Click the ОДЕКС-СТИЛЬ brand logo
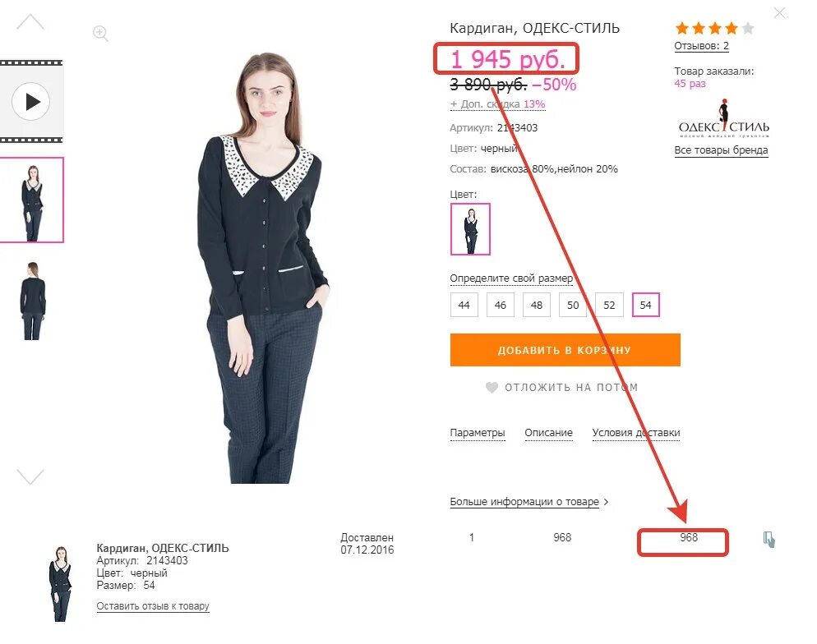Viewport: 817px width, 644px height. 723,119
